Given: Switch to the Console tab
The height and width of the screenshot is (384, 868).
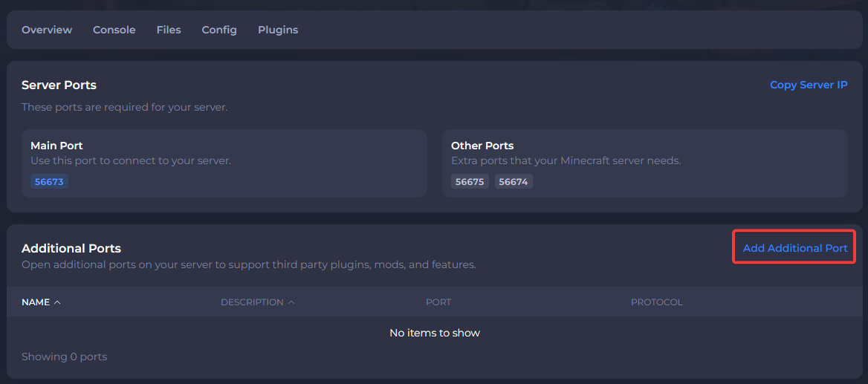Looking at the screenshot, I should (114, 30).
